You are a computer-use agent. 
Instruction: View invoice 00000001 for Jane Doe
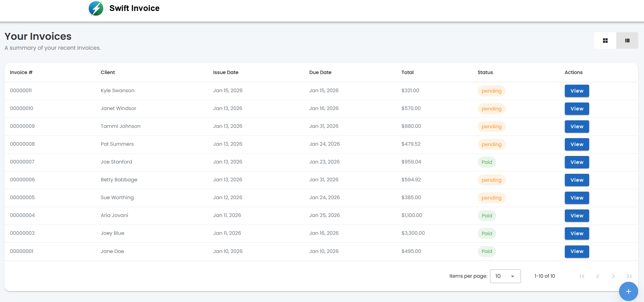click(x=577, y=251)
